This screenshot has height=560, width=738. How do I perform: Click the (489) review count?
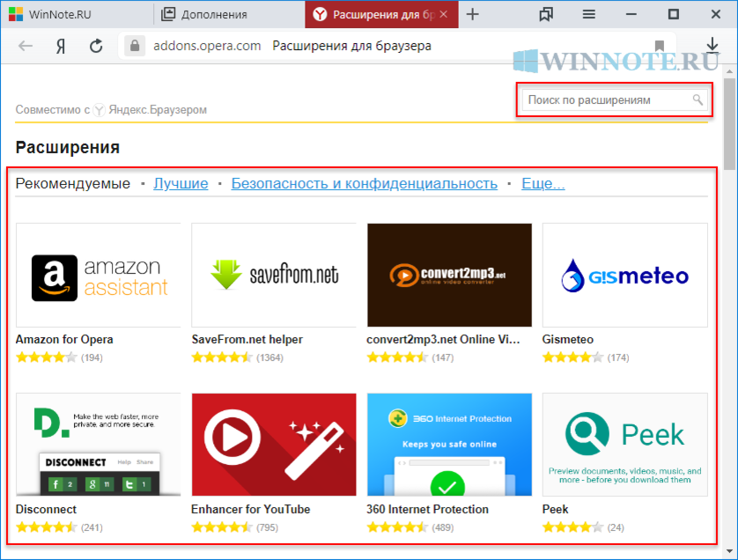pyautogui.click(x=443, y=527)
